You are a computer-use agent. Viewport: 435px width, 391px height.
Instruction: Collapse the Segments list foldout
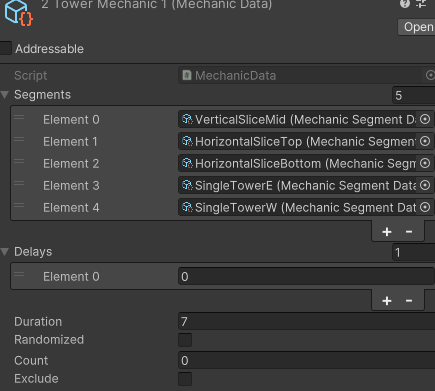[5, 95]
